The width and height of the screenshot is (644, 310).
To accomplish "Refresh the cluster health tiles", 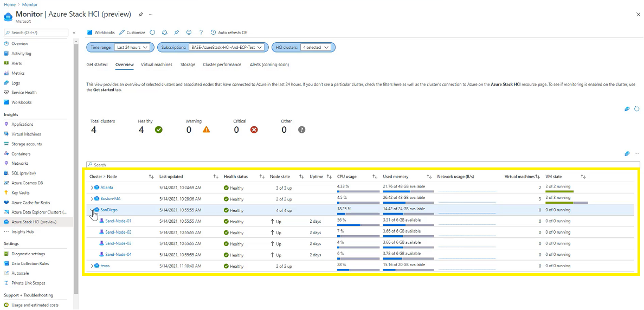I will (636, 109).
